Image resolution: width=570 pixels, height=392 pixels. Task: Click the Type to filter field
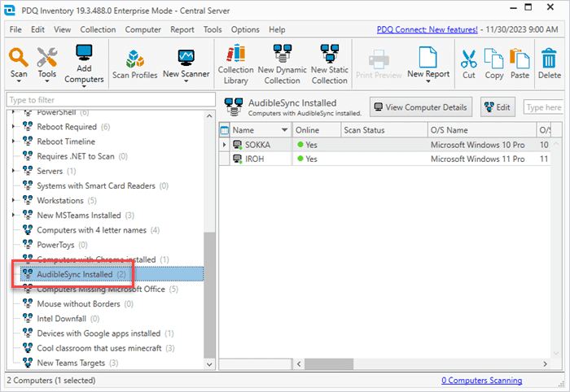tap(111, 99)
